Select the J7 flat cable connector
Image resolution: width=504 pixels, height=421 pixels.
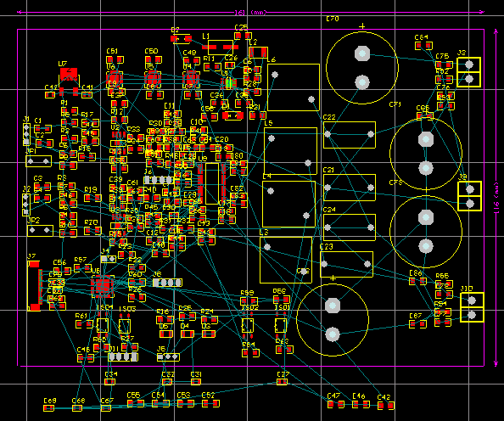[35, 286]
